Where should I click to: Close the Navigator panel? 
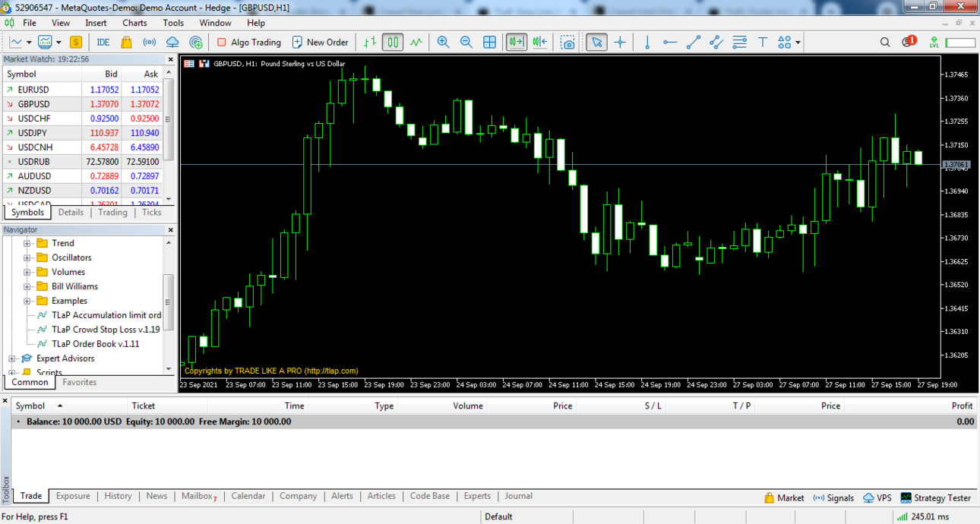point(171,230)
